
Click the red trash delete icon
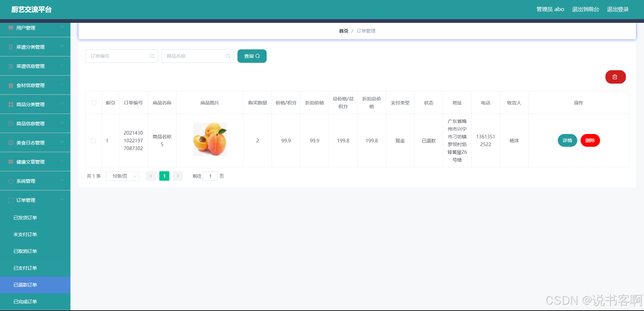[x=615, y=77]
